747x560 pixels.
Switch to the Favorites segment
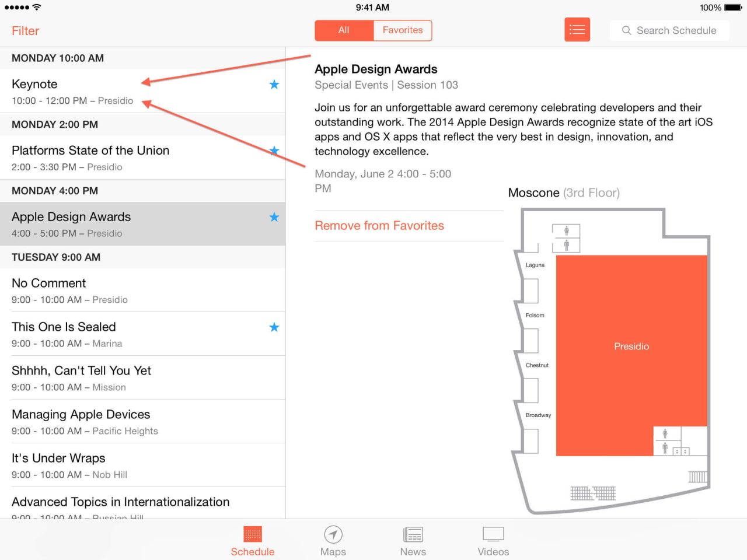(403, 30)
